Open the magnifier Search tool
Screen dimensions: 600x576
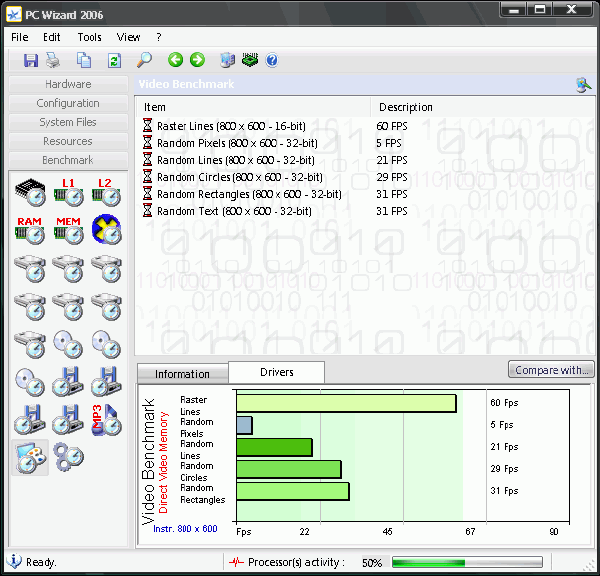tap(144, 60)
